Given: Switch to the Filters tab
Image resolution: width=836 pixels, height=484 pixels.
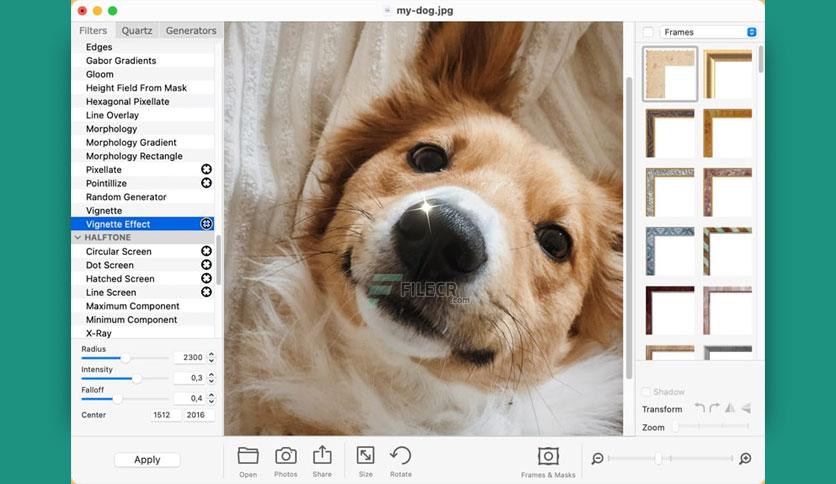Looking at the screenshot, I should pos(93,30).
